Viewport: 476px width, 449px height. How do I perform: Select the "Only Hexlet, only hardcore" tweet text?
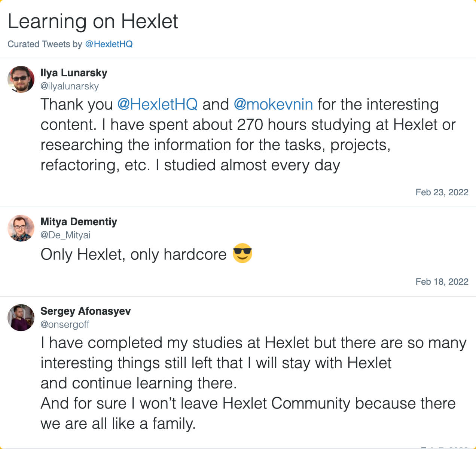pyautogui.click(x=134, y=254)
